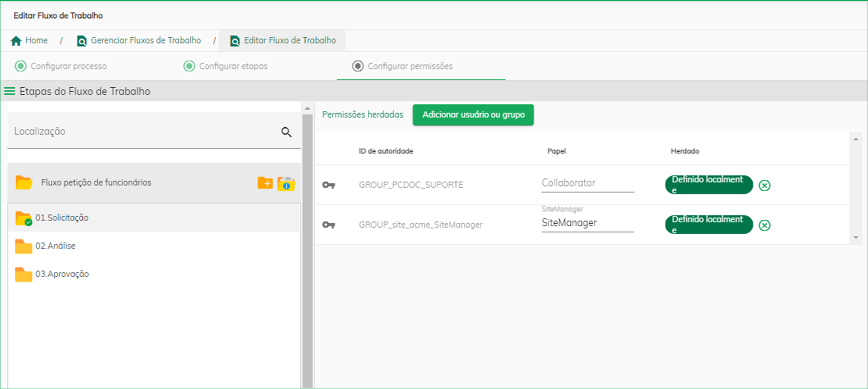Image resolution: width=868 pixels, height=389 pixels.
Task: Click key icon for GROUP_site_acme_SiteManager
Action: click(329, 225)
